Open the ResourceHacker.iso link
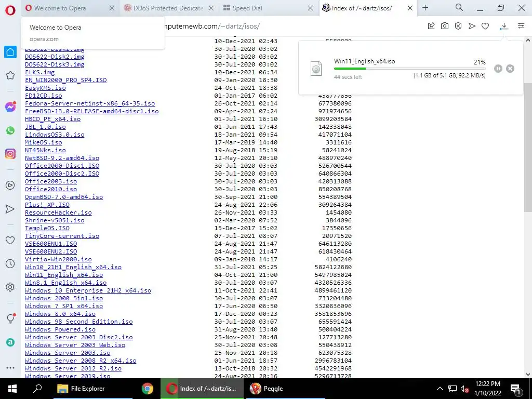Image resolution: width=532 pixels, height=399 pixels. pos(58,212)
